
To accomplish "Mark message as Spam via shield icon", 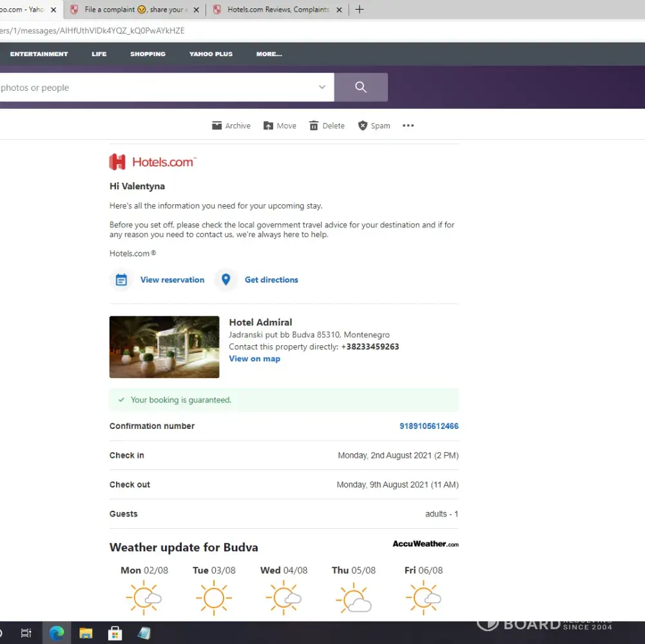I will [363, 126].
